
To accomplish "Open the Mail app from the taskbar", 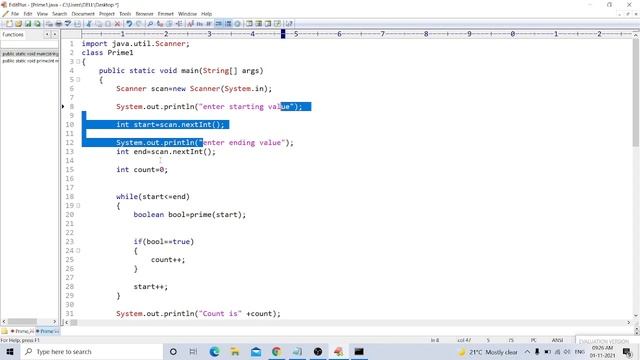I will 256,351.
